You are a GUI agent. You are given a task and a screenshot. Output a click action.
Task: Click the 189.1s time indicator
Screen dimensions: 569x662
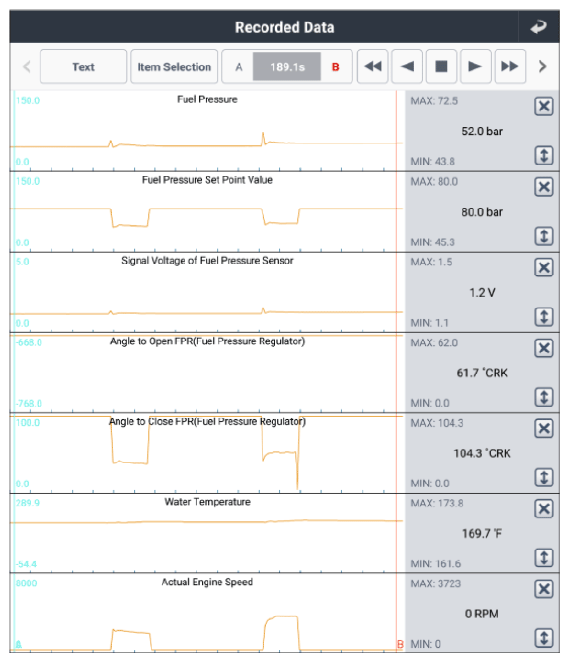(287, 67)
